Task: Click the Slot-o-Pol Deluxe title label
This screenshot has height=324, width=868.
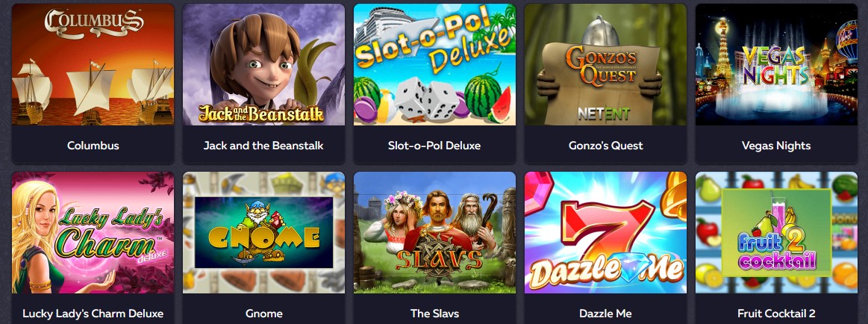Action: click(x=434, y=146)
